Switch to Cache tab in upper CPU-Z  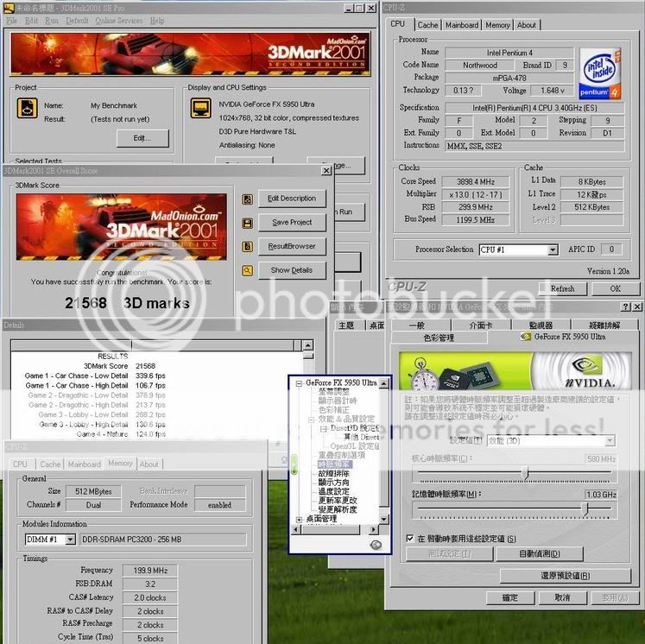click(x=427, y=25)
